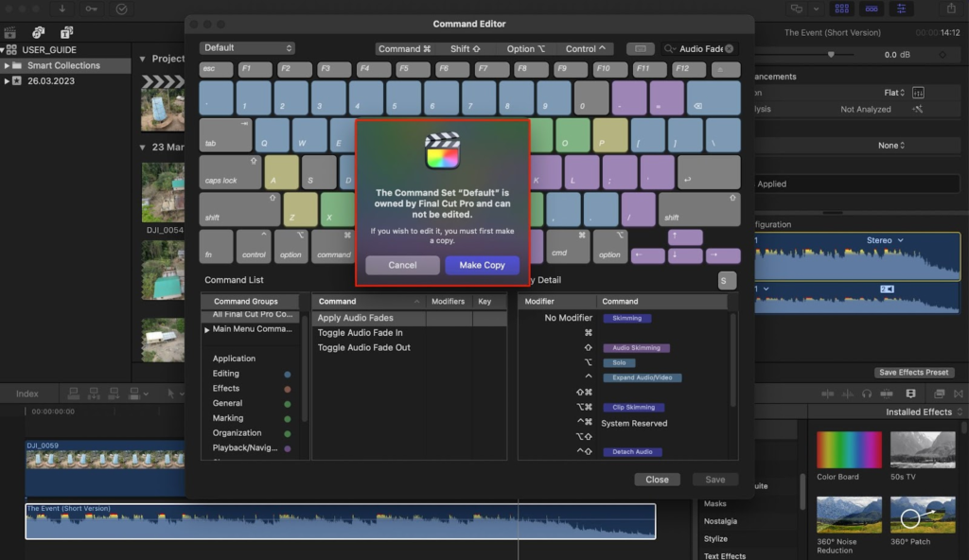969x560 pixels.
Task: Open the photos and audio sidebar
Action: coord(38,31)
